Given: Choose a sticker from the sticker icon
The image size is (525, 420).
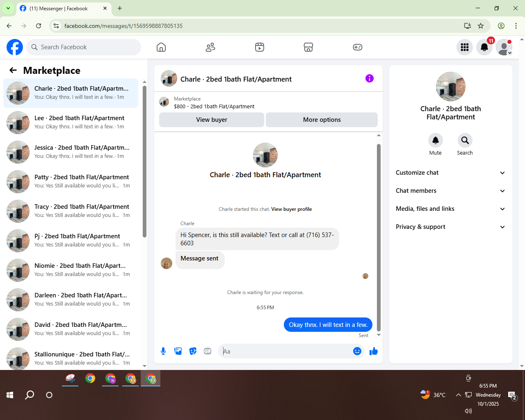Looking at the screenshot, I should 193,351.
